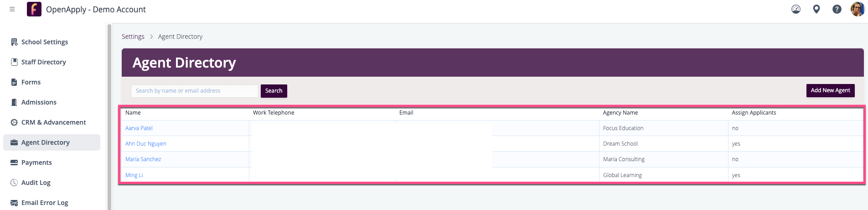Viewport: 868px width, 210px height.
Task: Click the Staff Directory icon
Action: click(x=14, y=62)
